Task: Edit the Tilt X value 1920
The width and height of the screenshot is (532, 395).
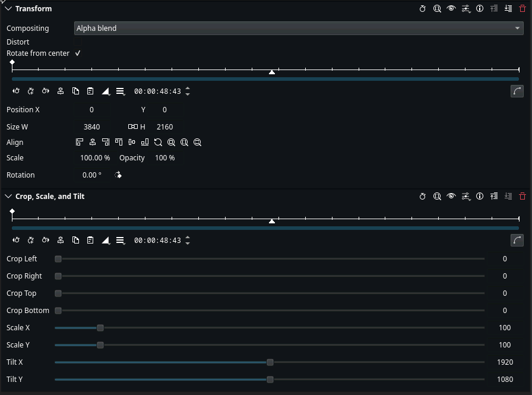Action: (505, 362)
